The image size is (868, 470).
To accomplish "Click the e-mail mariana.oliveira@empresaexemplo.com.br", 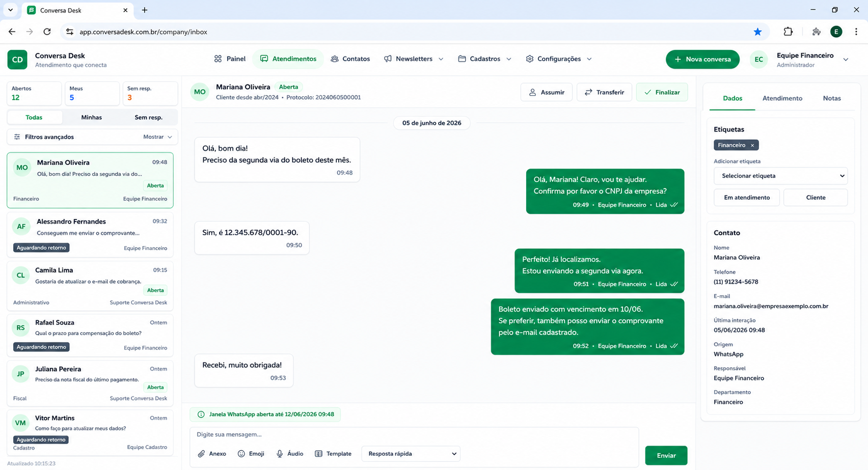I will tap(771, 306).
